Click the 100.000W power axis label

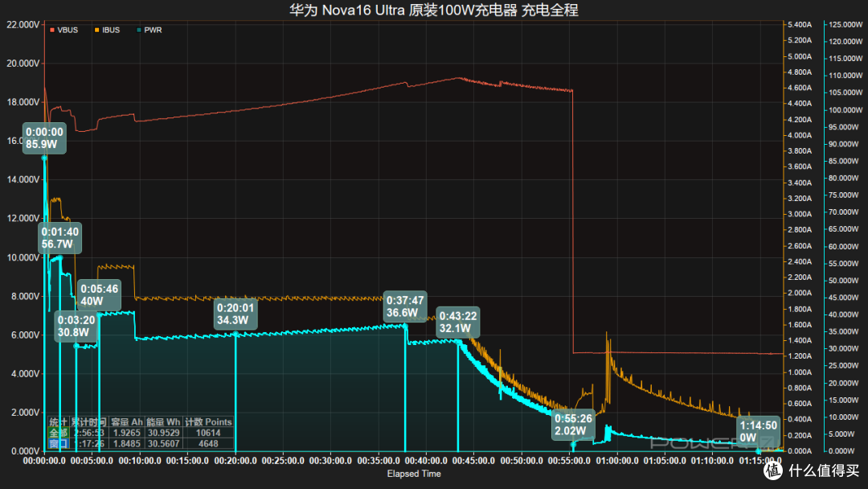pyautogui.click(x=845, y=109)
